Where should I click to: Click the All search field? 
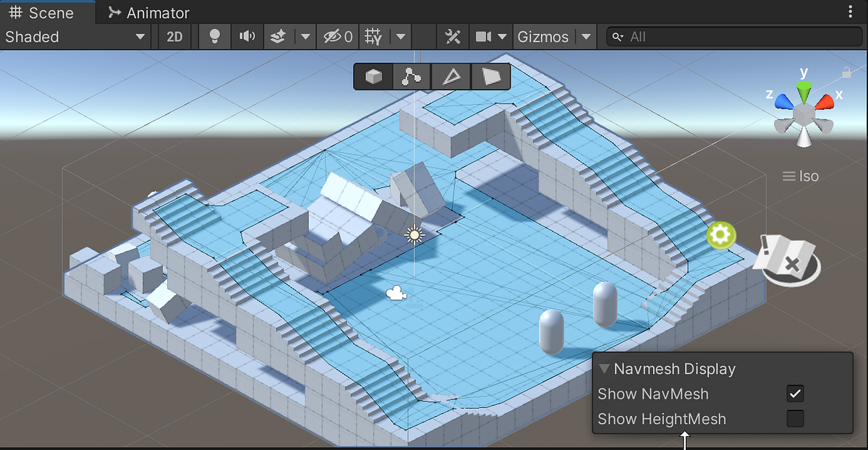click(x=731, y=36)
